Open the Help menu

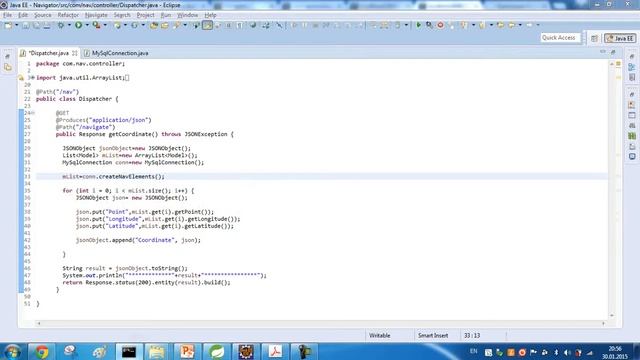pyautogui.click(x=210, y=15)
